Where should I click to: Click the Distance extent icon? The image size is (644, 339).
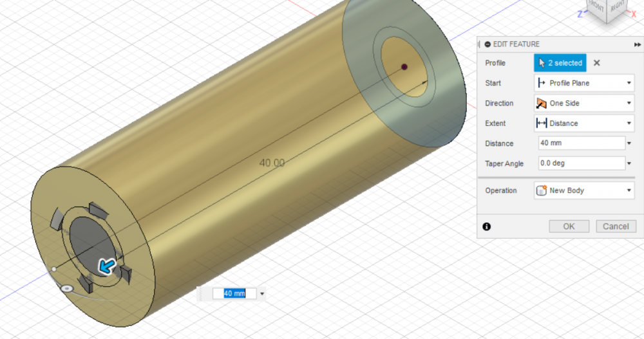point(542,123)
